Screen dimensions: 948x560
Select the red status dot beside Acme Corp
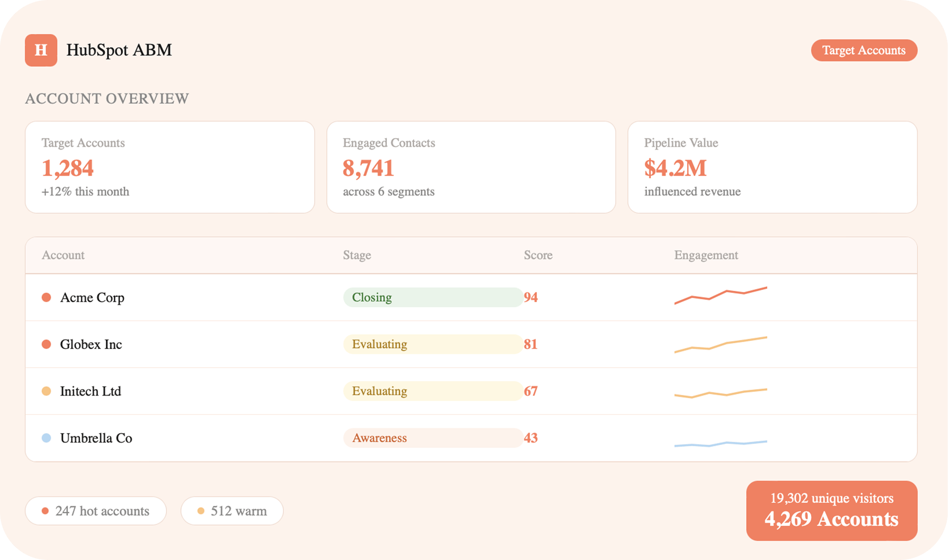click(46, 298)
